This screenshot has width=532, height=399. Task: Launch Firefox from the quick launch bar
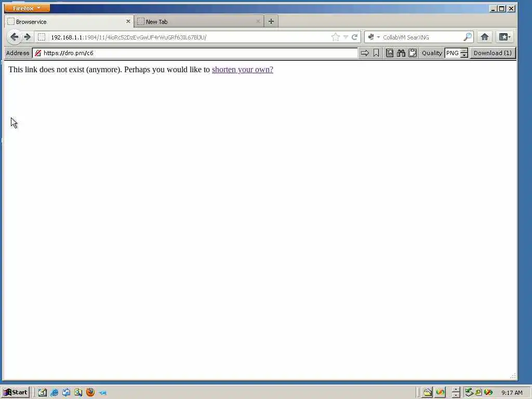90,392
